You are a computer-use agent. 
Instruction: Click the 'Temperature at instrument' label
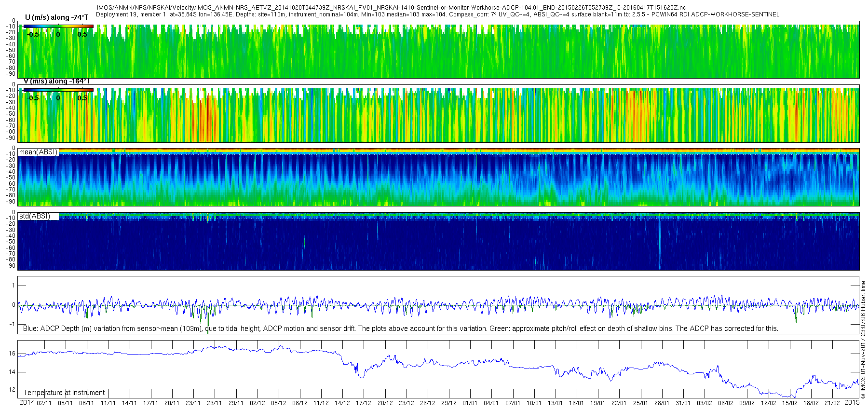click(64, 393)
